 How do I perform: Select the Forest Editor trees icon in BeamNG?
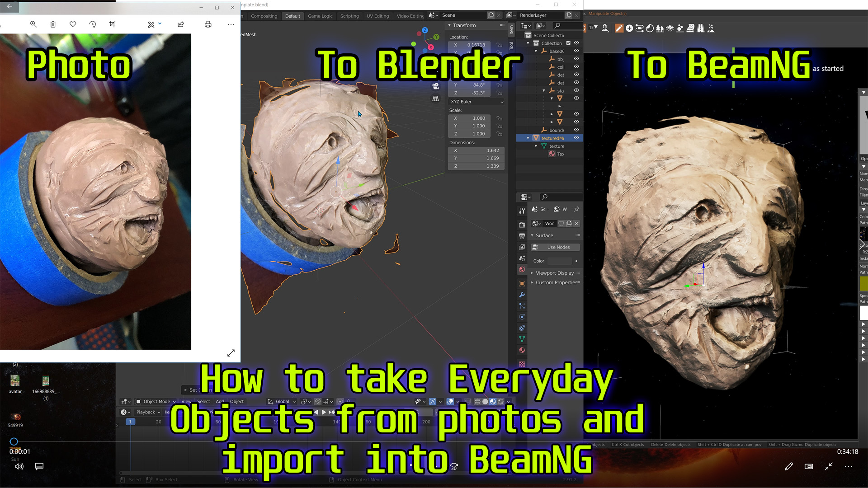point(660,28)
